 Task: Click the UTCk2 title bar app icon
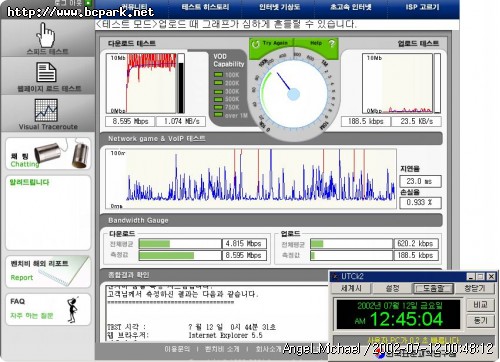[335, 276]
